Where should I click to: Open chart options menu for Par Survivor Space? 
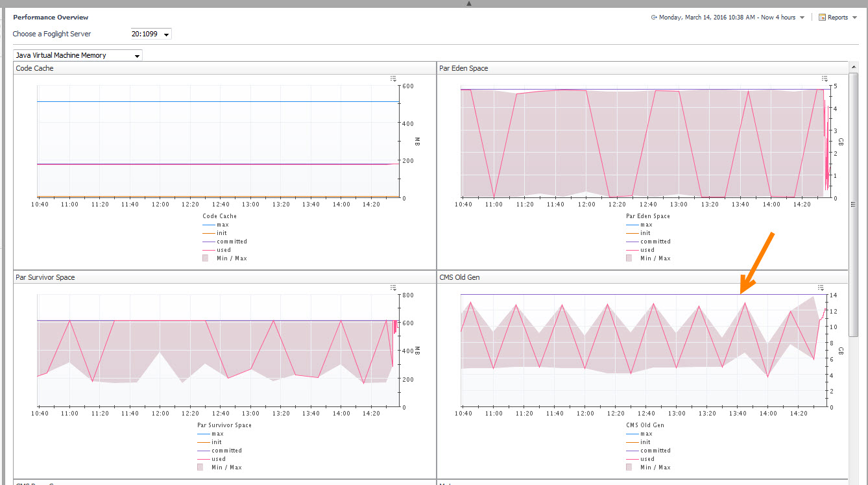pos(393,288)
